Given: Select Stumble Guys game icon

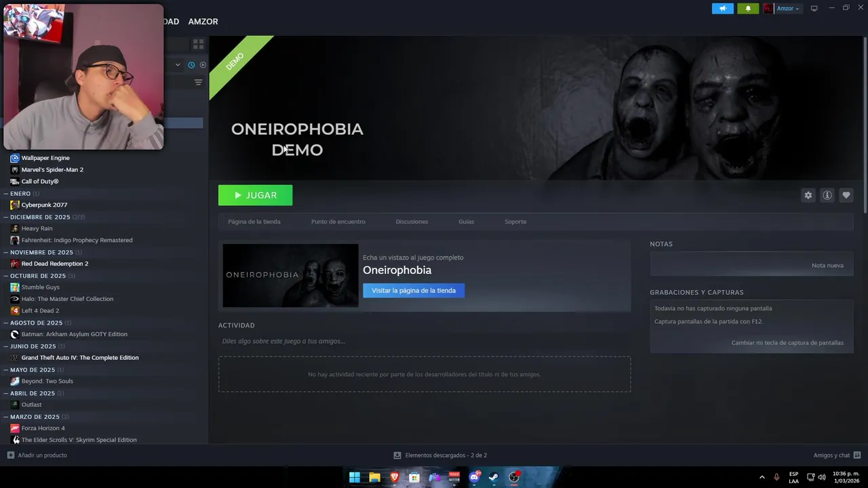Looking at the screenshot, I should pyautogui.click(x=14, y=287).
